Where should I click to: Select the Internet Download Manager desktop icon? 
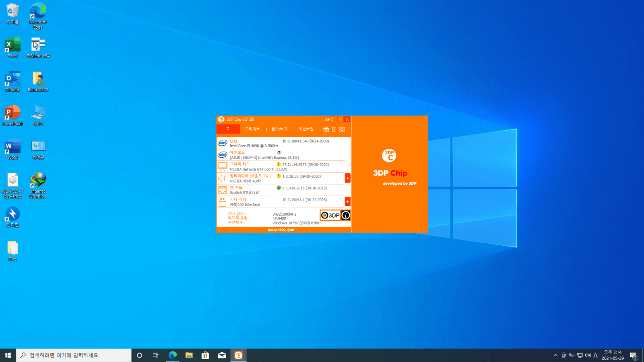38,185
